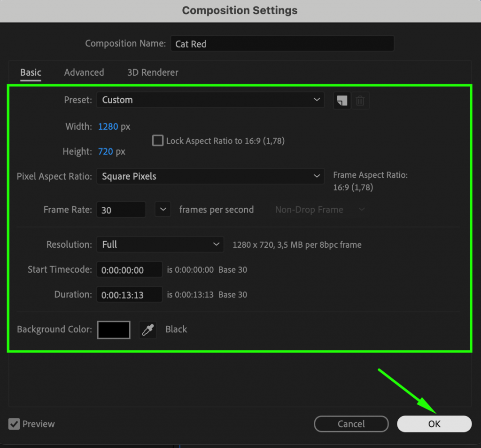Image resolution: width=481 pixels, height=448 pixels.
Task: Save current settings as a new preset
Action: point(341,100)
